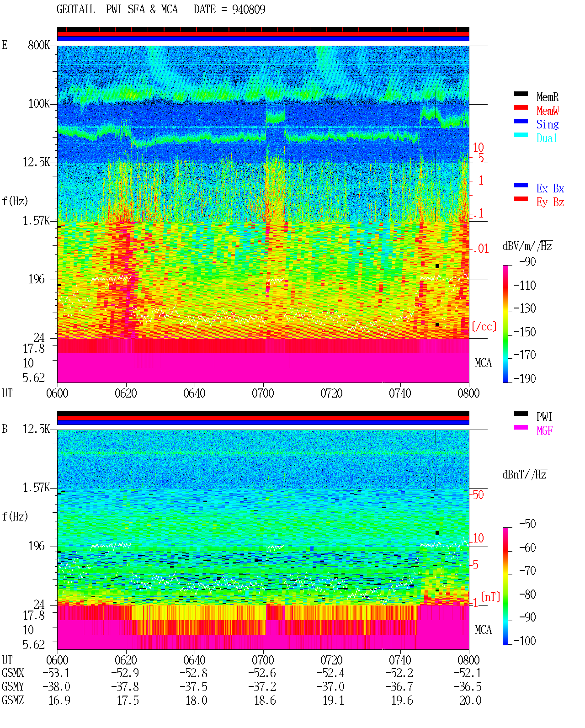The width and height of the screenshot is (585, 728).
Task: Click the red [/cc] density unit label
Action: pos(484,326)
